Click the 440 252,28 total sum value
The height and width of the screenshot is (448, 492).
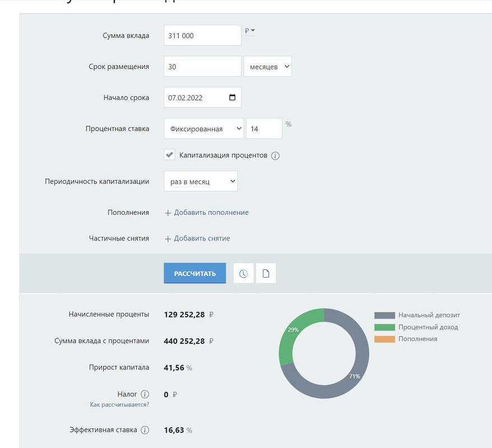(x=184, y=341)
